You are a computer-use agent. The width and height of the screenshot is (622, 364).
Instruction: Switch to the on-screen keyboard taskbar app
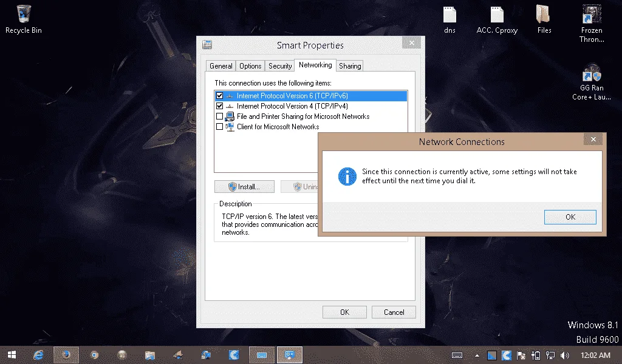tap(262, 355)
